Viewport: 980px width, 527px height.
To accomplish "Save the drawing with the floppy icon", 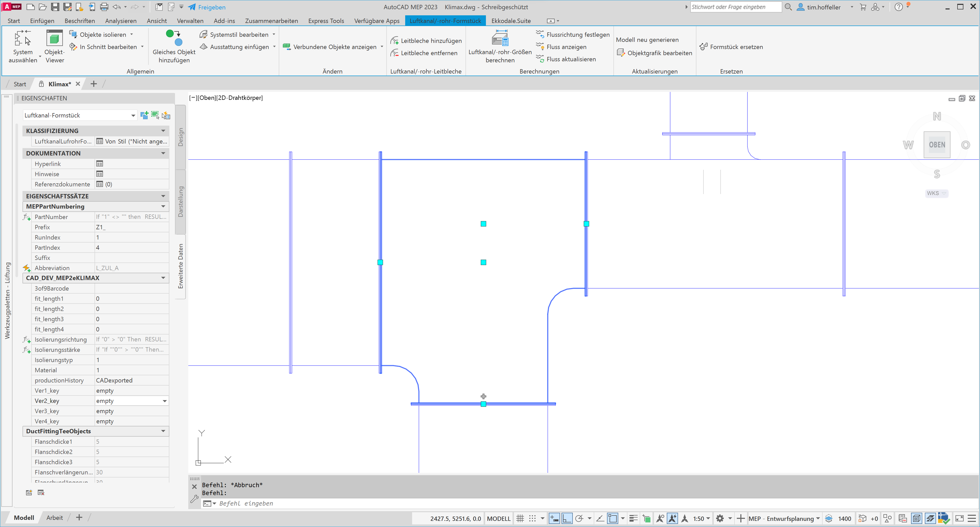I will point(55,7).
